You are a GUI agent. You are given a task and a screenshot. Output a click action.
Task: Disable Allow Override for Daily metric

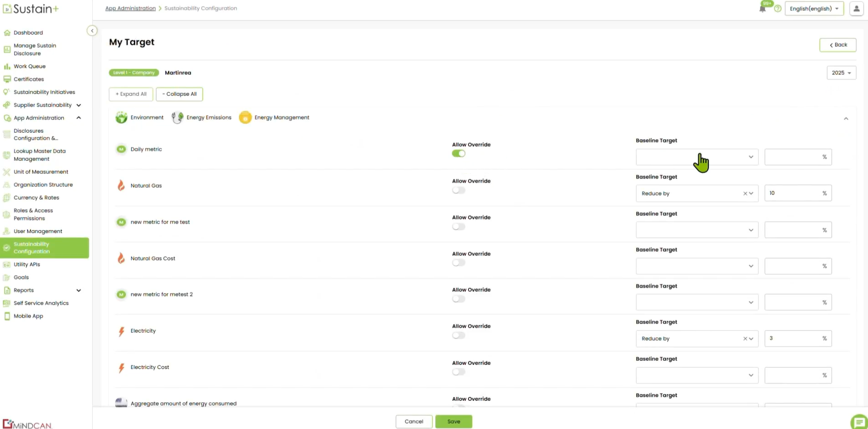[459, 154]
